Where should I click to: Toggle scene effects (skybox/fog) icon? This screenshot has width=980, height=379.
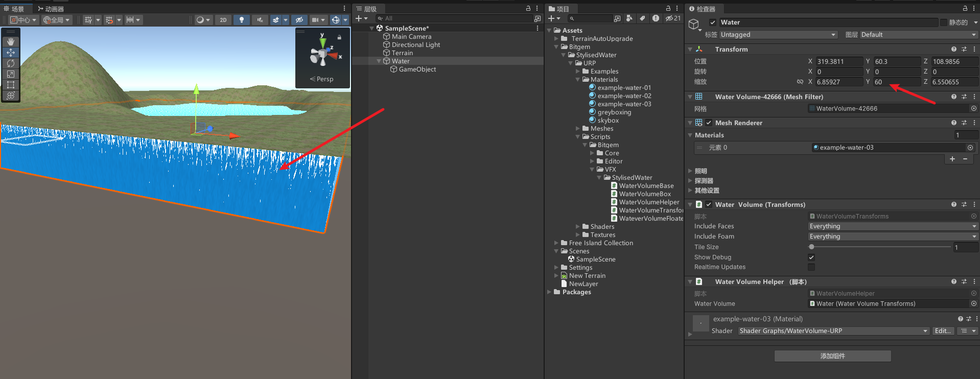[x=276, y=20]
